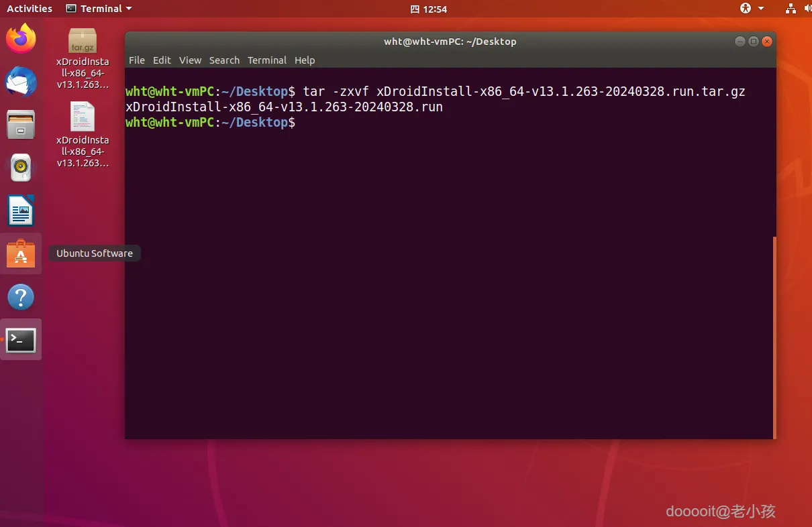
Task: Launch LibreOffice Writer from the dock
Action: pos(21,211)
